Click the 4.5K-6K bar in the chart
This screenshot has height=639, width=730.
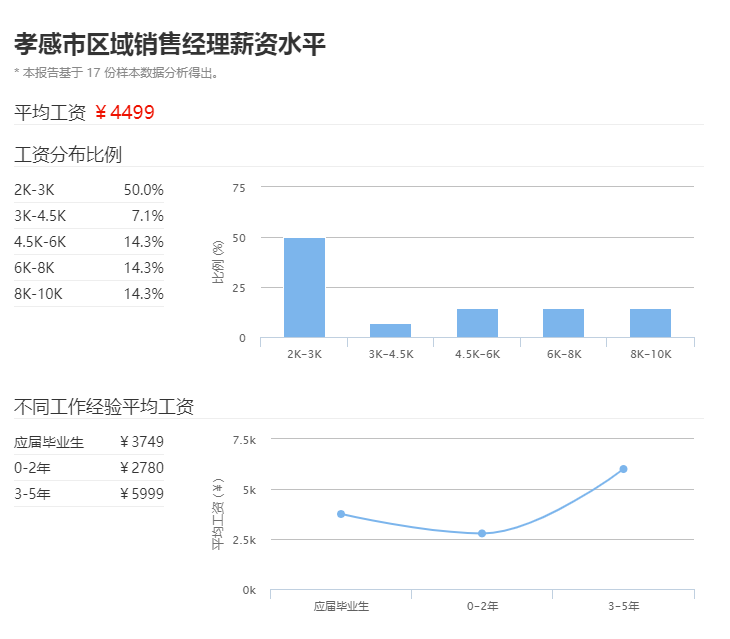(x=477, y=323)
